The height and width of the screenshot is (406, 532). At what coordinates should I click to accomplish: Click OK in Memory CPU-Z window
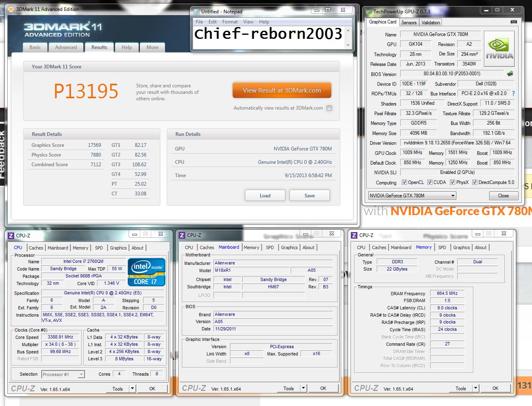click(x=496, y=388)
